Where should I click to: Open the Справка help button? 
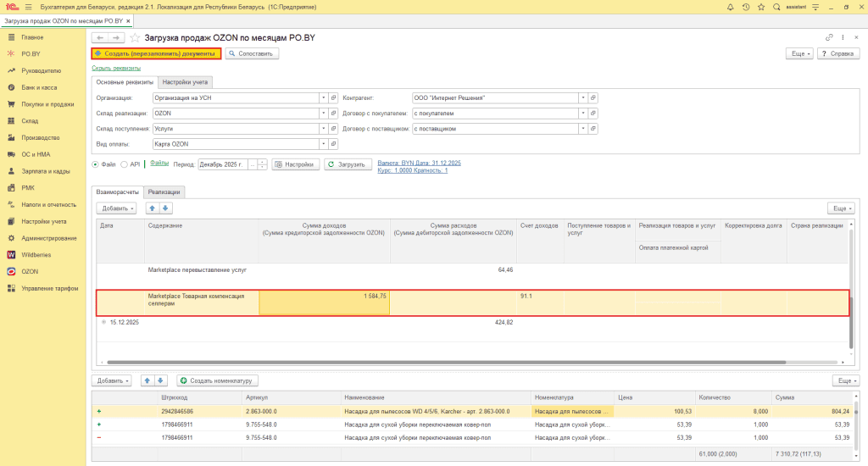838,53
